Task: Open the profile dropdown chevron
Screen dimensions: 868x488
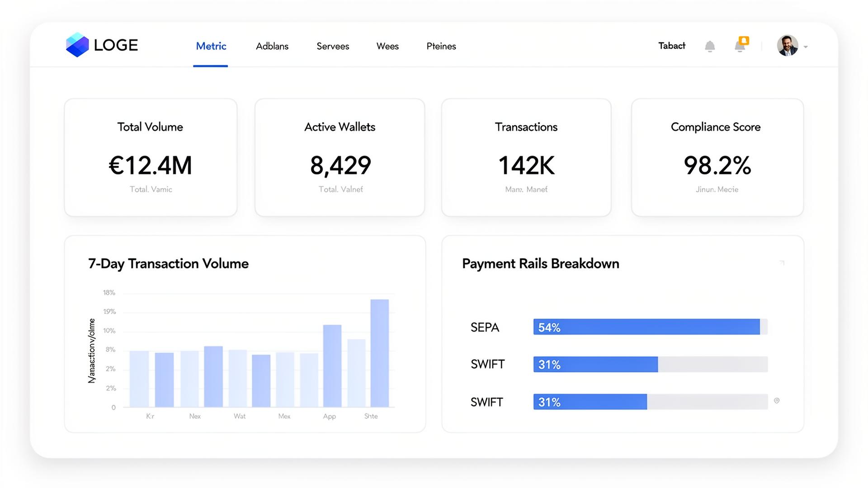Action: [806, 47]
